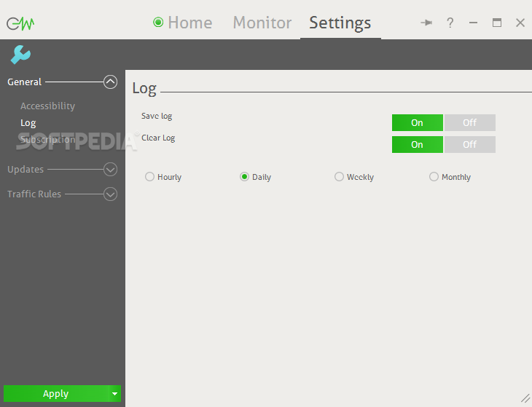Click the blue wrench settings icon
The height and width of the screenshot is (407, 532).
20,55
